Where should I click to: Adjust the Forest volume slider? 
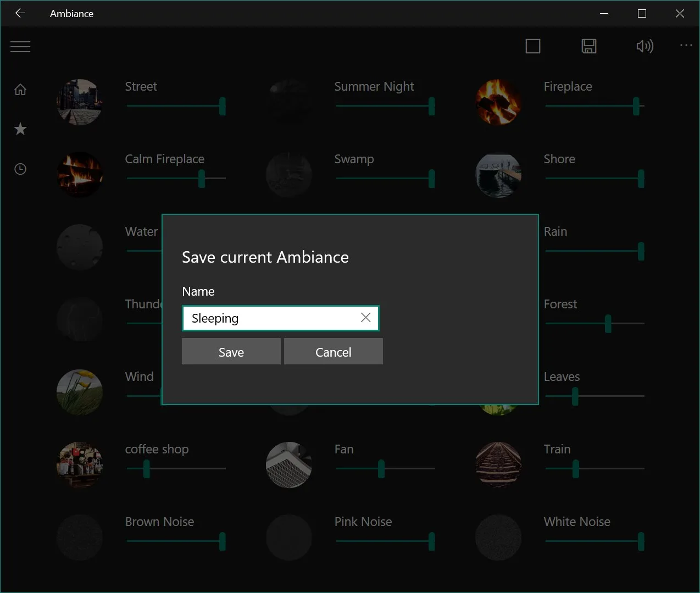click(595, 324)
